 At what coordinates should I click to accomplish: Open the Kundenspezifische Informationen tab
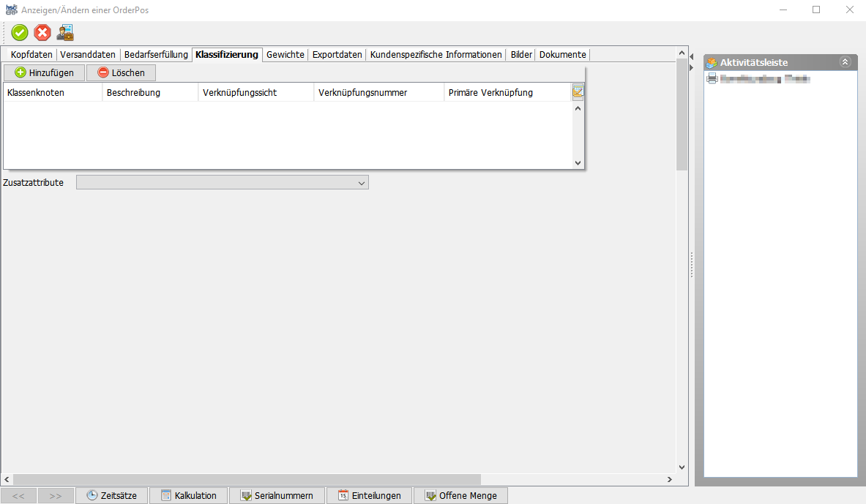pos(436,55)
